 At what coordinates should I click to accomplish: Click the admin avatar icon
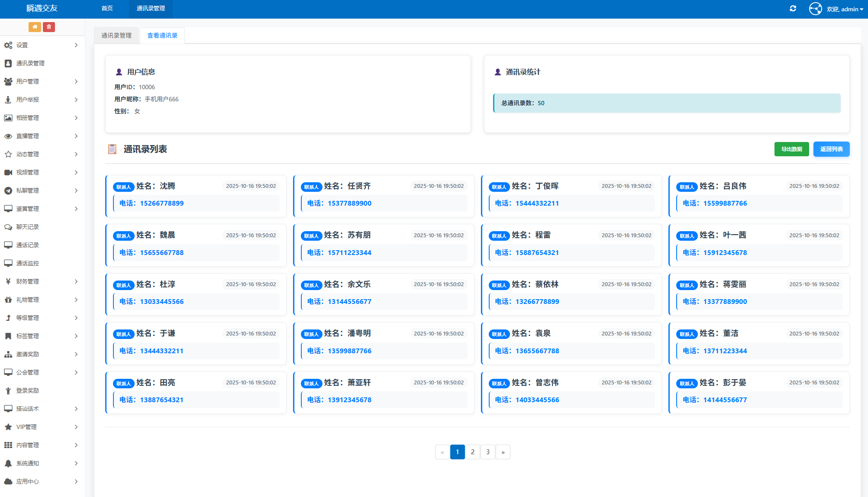point(815,9)
